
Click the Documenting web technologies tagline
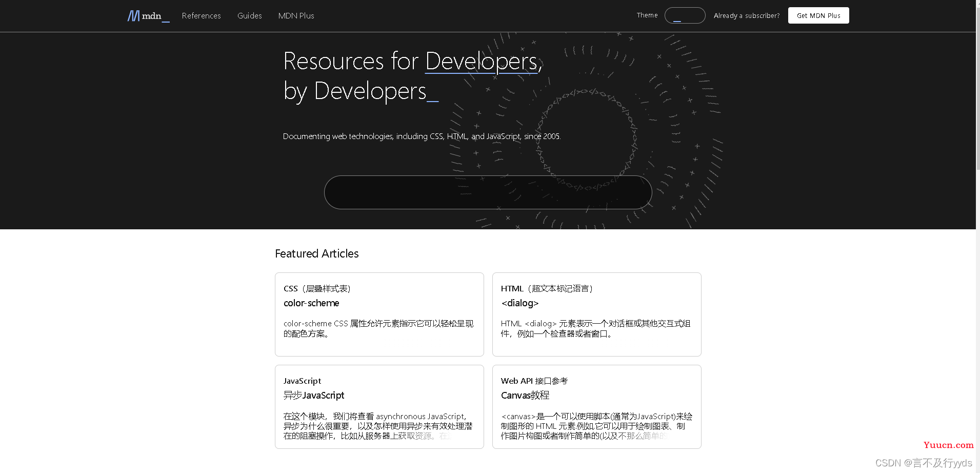click(422, 136)
